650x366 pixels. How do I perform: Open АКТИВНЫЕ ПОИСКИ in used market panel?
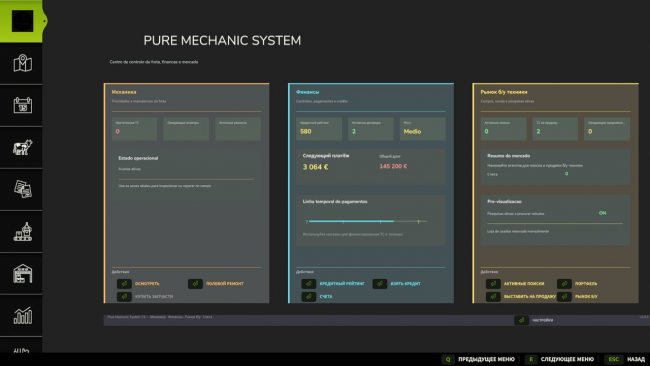coord(524,284)
